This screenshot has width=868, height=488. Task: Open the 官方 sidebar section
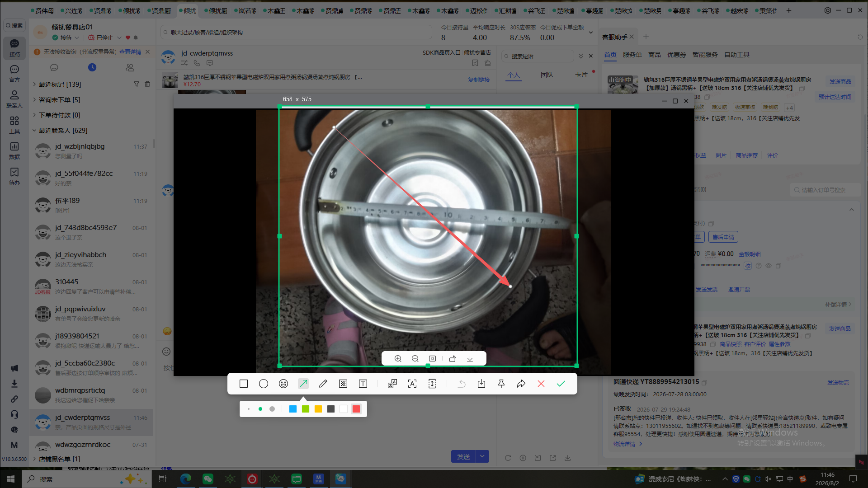[x=14, y=73]
